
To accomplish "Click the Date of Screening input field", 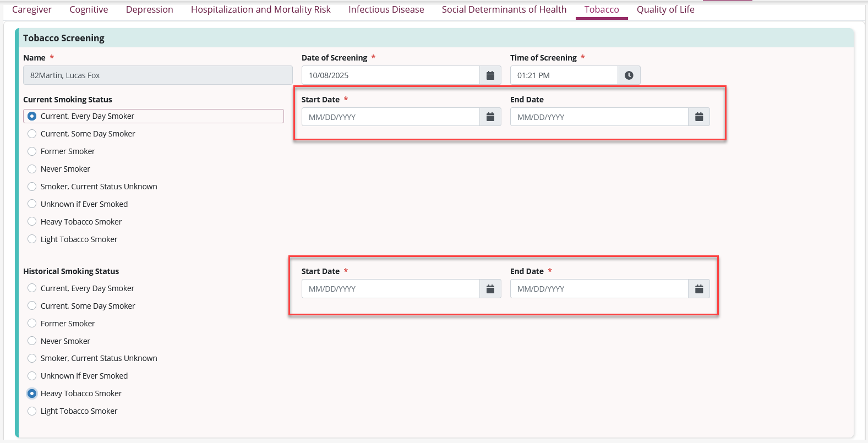I will [x=390, y=75].
